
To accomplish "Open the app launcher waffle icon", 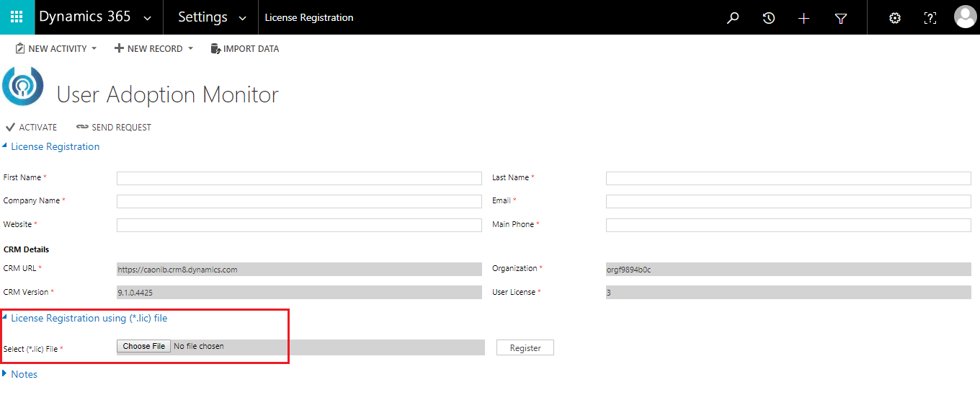I will [17, 17].
